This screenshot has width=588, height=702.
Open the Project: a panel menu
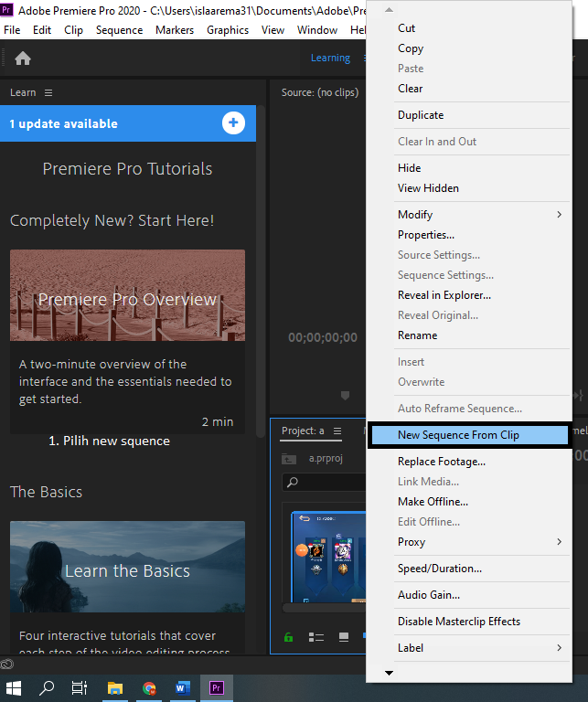(337, 431)
